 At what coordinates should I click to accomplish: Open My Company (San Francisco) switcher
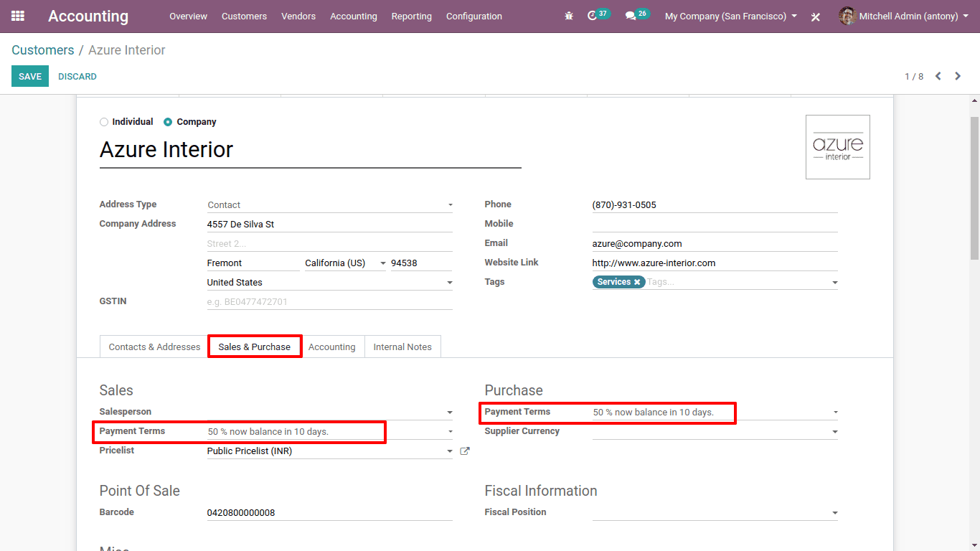730,16
